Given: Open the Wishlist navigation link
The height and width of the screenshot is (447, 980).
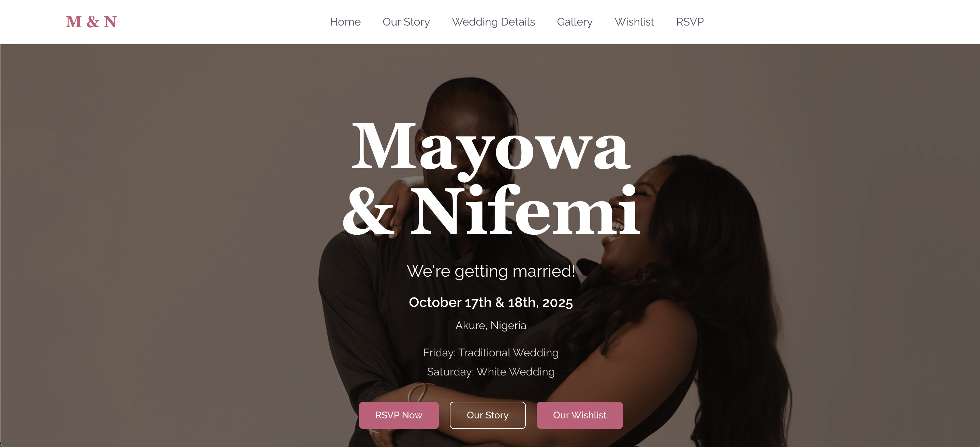Looking at the screenshot, I should pyautogui.click(x=634, y=22).
